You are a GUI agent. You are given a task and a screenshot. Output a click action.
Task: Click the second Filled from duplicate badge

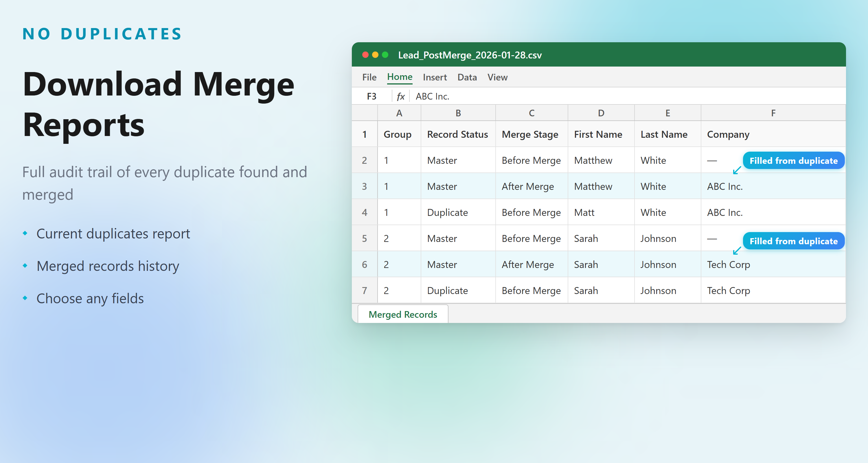click(x=793, y=241)
